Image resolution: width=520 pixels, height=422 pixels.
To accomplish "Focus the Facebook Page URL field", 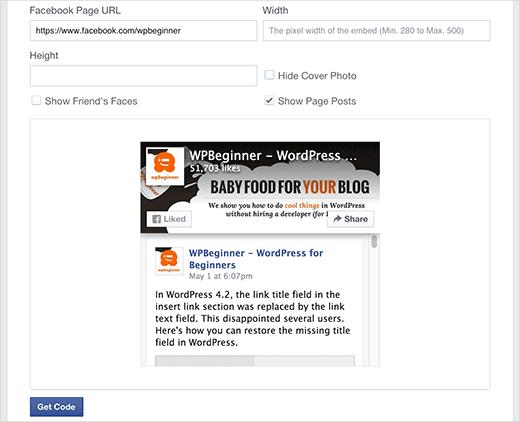I will click(x=143, y=31).
